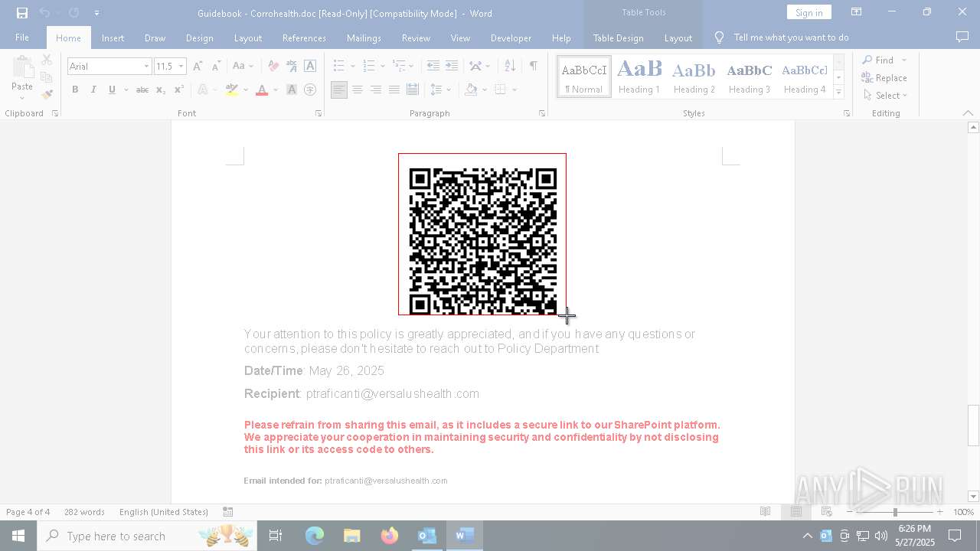This screenshot has width=980, height=551.
Task: Open the Table Design tab
Action: coord(618,37)
